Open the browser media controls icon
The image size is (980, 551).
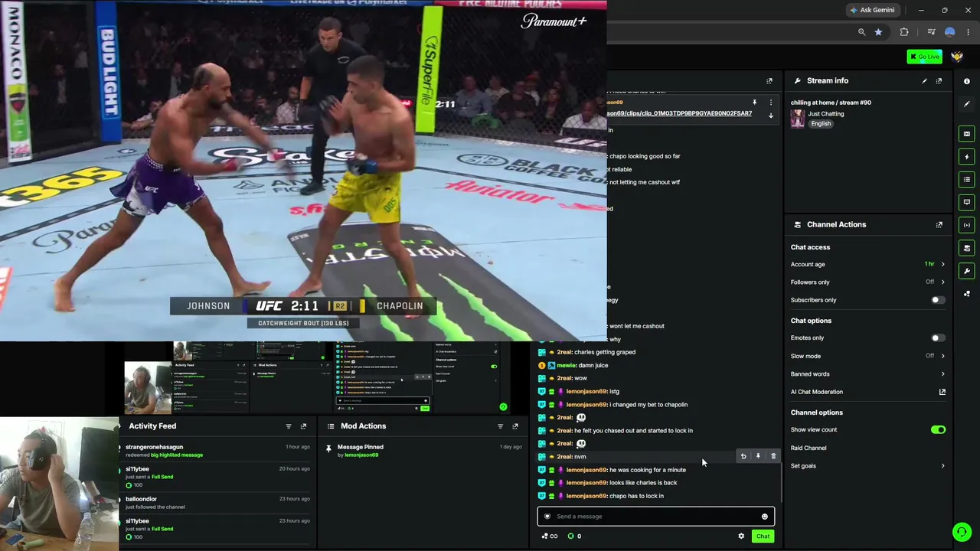pos(931,32)
